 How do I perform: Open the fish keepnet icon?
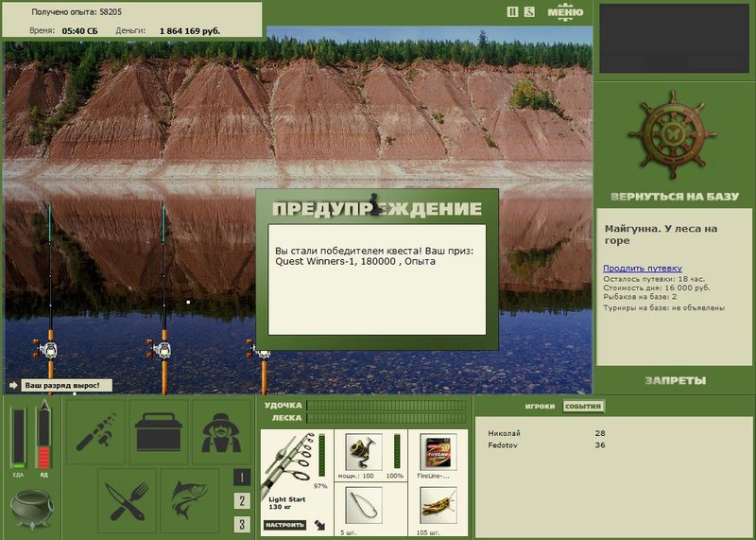pos(190,500)
